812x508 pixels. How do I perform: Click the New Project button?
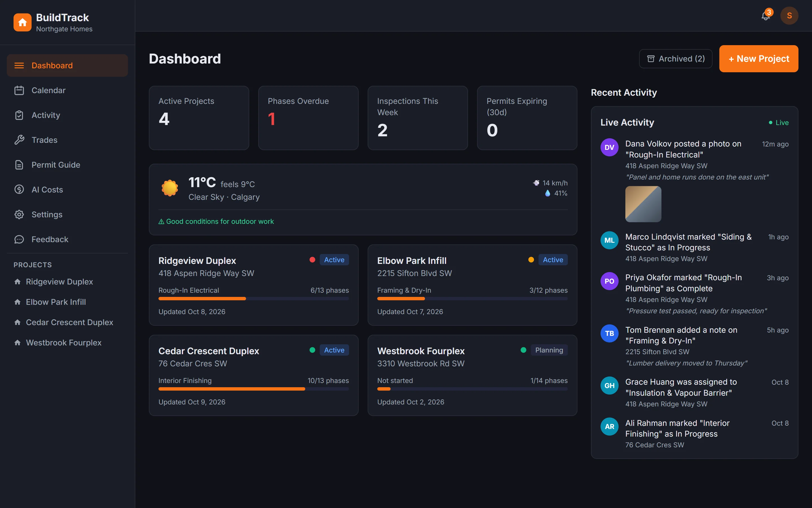pyautogui.click(x=758, y=59)
